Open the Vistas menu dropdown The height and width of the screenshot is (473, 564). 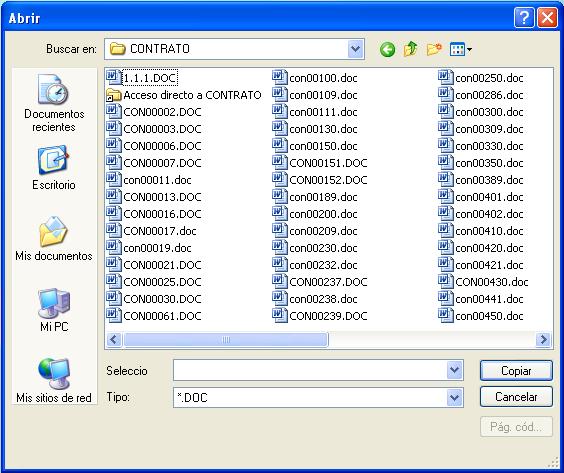461,49
